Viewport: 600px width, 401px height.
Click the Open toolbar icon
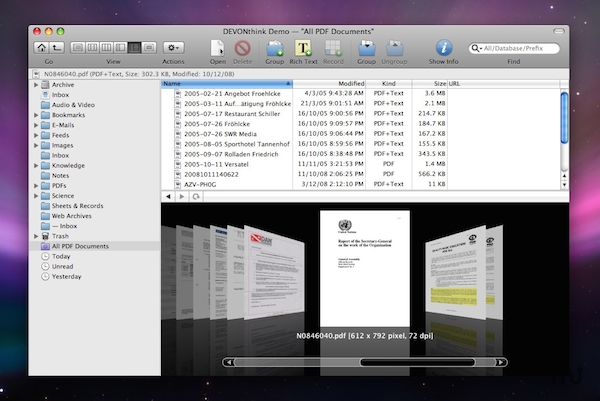pos(218,48)
